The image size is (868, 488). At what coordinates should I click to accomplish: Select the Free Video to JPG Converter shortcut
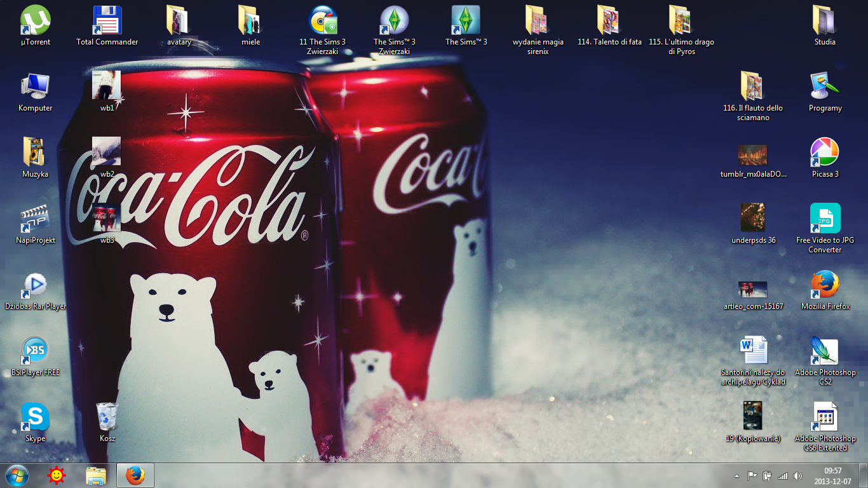[825, 228]
